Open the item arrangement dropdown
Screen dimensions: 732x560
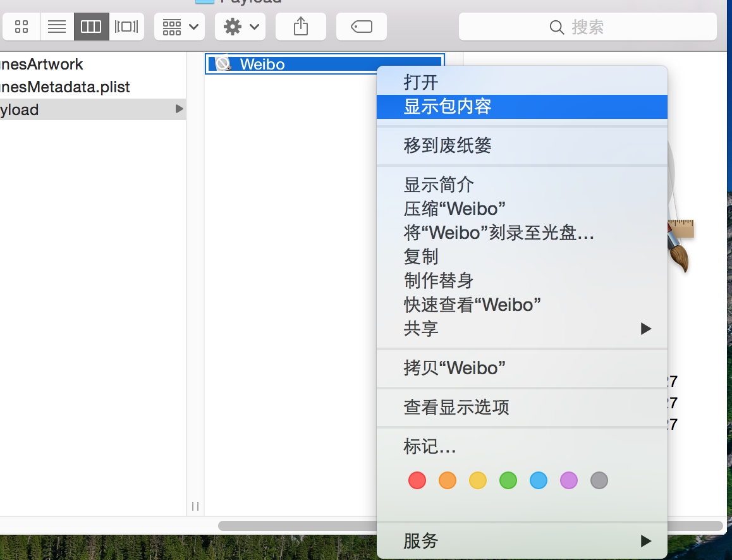click(x=180, y=27)
